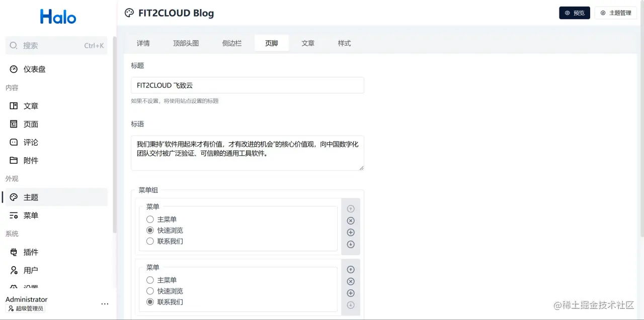This screenshot has width=644, height=320.
Task: Select 主菜单 in first menu group
Action: point(150,219)
